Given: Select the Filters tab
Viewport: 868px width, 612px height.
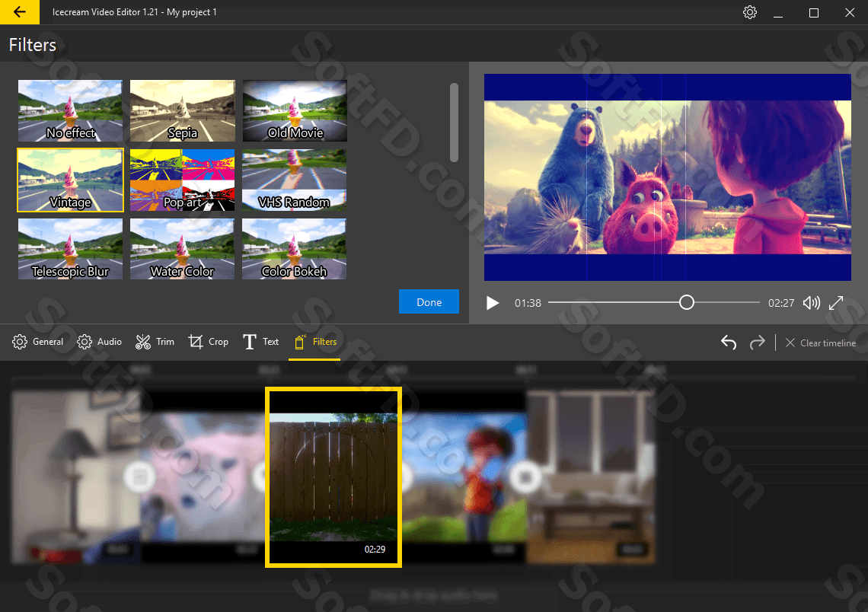Looking at the screenshot, I should [x=315, y=342].
